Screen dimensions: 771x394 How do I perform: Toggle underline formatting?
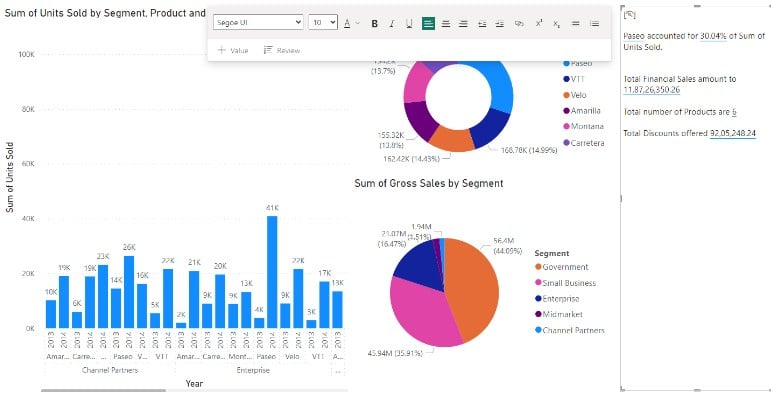coord(409,23)
